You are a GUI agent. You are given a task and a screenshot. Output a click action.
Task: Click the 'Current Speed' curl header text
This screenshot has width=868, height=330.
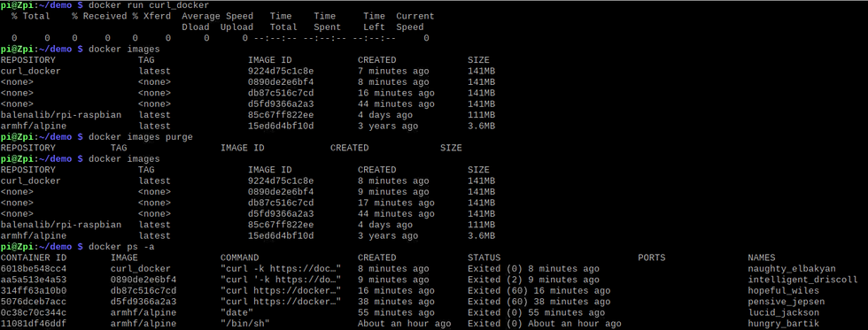[x=415, y=21]
